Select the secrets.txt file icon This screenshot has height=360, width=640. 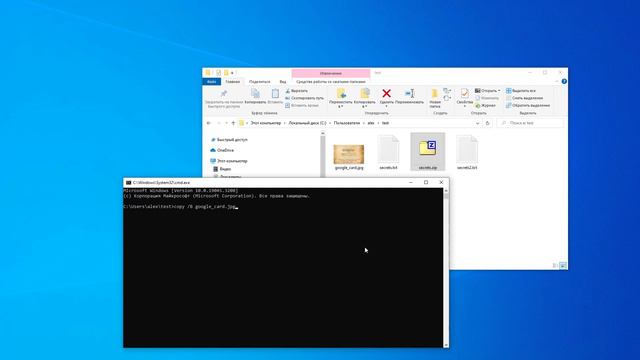tap(388, 149)
